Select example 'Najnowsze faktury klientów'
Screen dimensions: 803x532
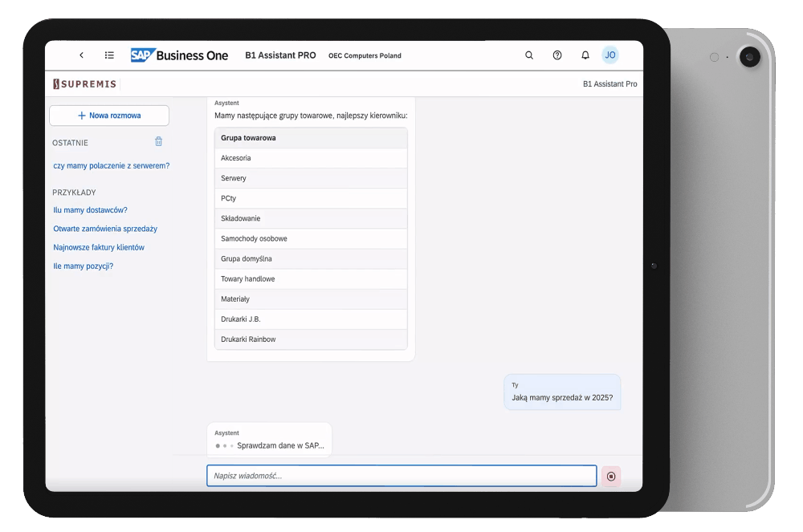point(99,248)
